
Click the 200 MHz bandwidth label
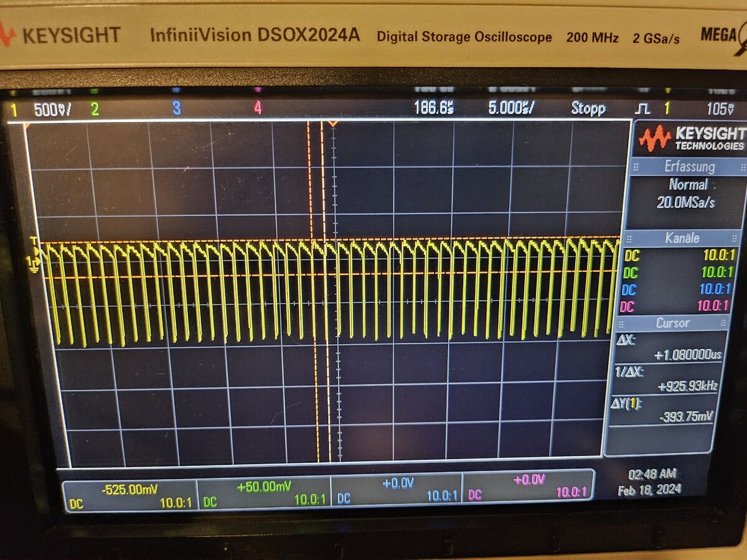[592, 38]
